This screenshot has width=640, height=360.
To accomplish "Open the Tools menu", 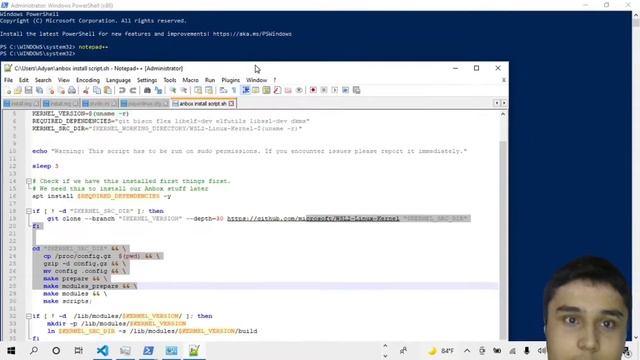I will 170,80.
